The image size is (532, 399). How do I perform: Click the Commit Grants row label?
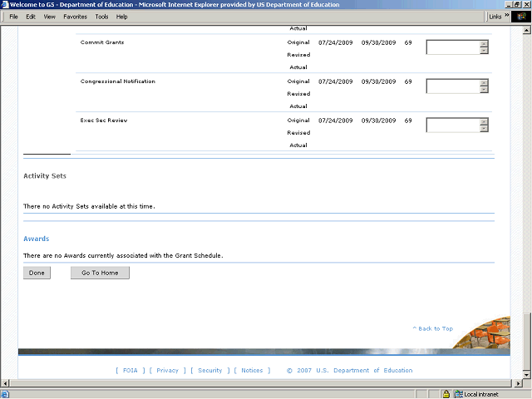click(102, 42)
